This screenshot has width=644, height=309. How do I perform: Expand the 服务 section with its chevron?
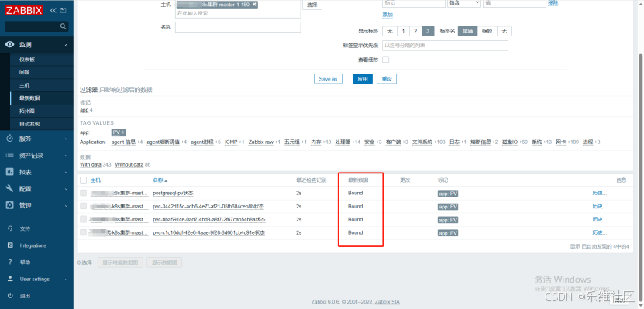click(x=66, y=139)
